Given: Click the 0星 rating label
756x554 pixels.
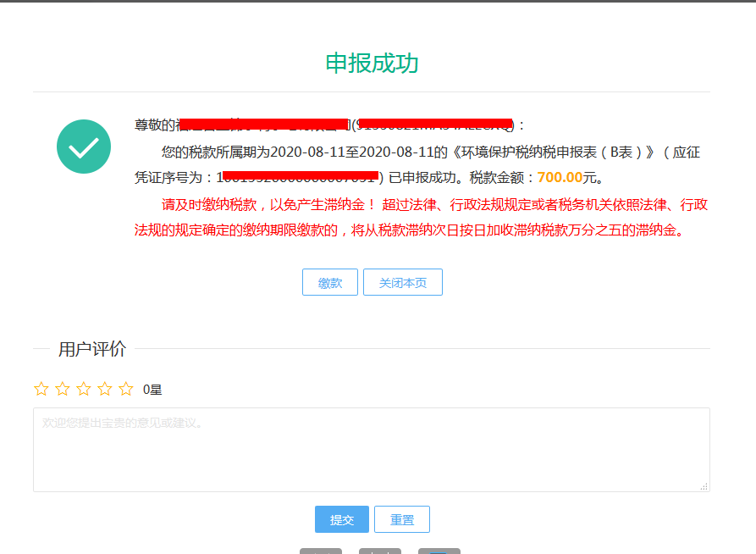Looking at the screenshot, I should point(152,390).
